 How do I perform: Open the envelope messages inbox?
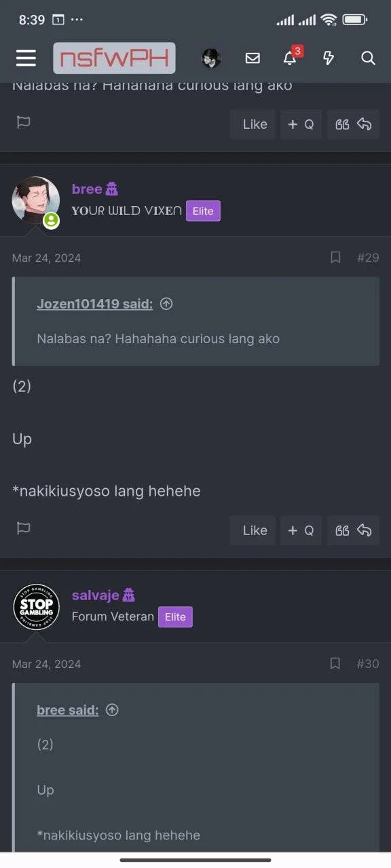[253, 58]
